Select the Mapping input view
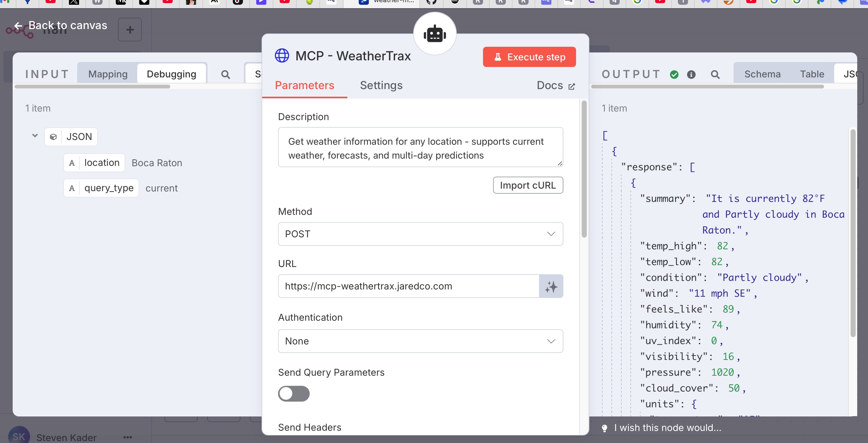The width and height of the screenshot is (868, 443). coord(108,74)
